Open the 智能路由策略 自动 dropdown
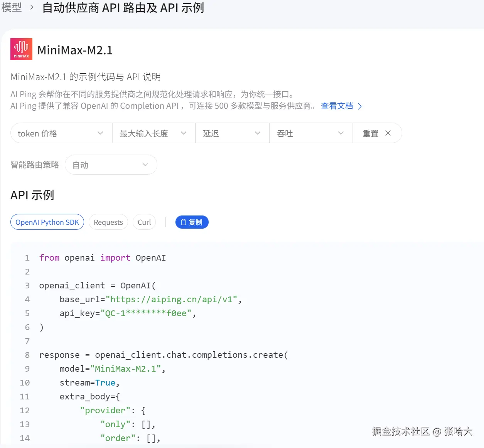The width and height of the screenshot is (484, 448). coord(111,165)
